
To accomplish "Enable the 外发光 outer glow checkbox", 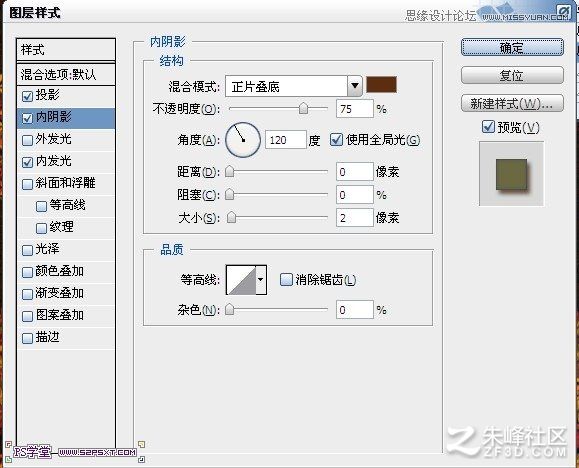I will coord(27,140).
